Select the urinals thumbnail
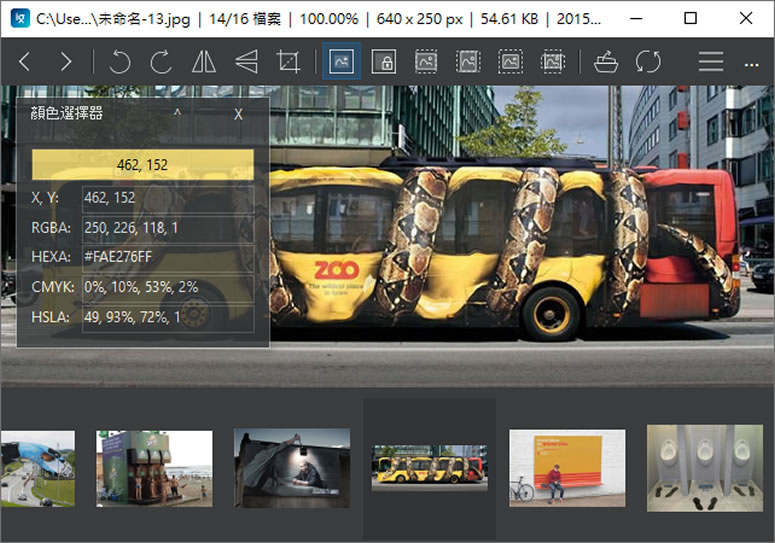This screenshot has height=543, width=775. pyautogui.click(x=705, y=468)
